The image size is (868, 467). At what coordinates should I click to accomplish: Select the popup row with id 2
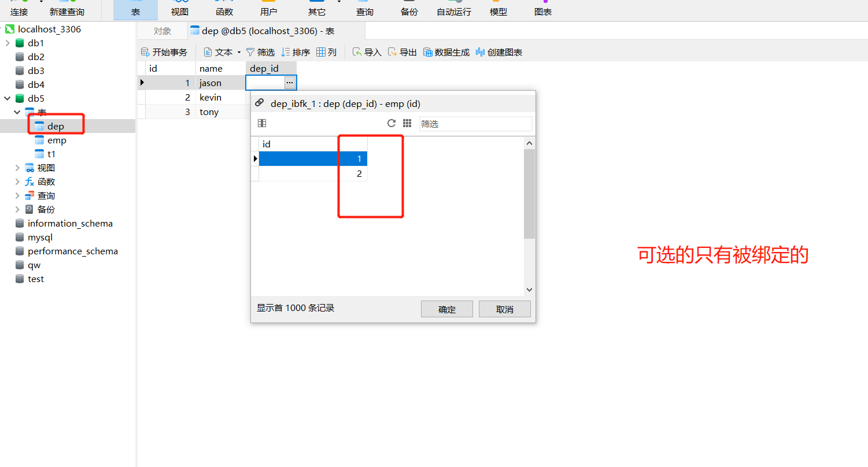pyautogui.click(x=313, y=173)
